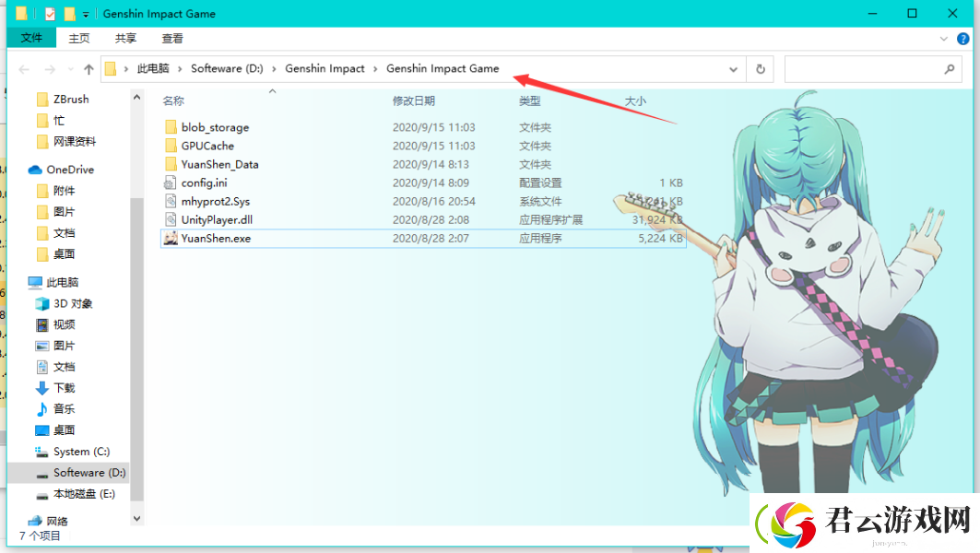Click Genshin Impact Game breadcrumb segment
This screenshot has width=980, height=553.
click(x=443, y=69)
